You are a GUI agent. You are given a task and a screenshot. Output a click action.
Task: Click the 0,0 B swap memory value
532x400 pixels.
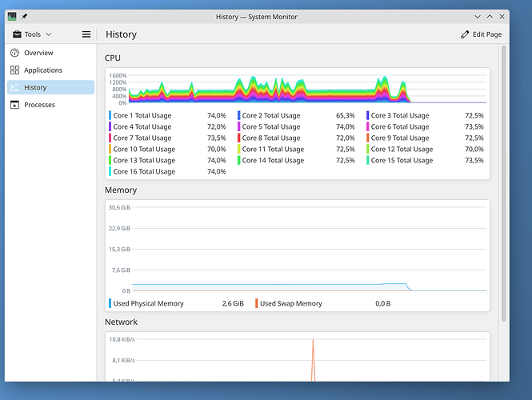tap(382, 303)
